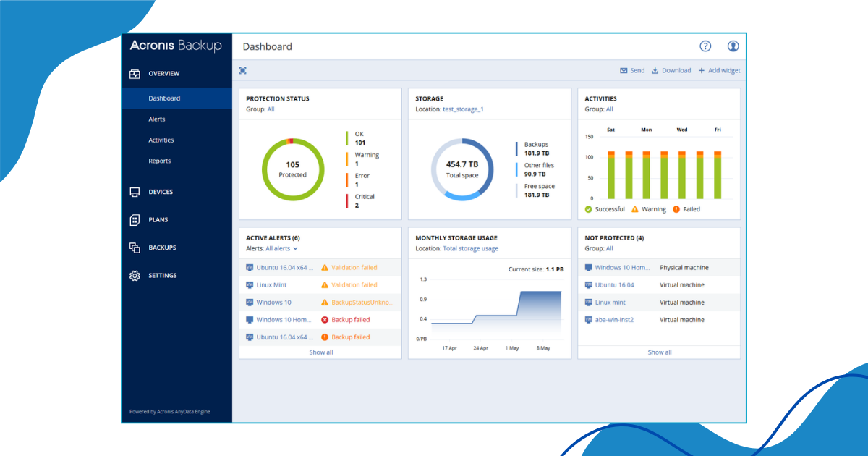Screen dimensions: 868x456
Task: Open the "All alerts" filter dropdown
Action: tap(278, 248)
